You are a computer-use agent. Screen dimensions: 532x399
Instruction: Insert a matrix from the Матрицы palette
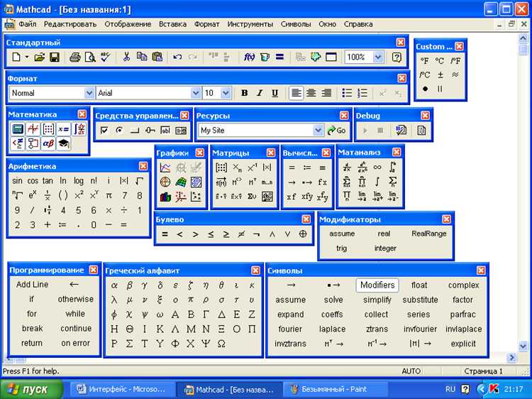pos(221,168)
